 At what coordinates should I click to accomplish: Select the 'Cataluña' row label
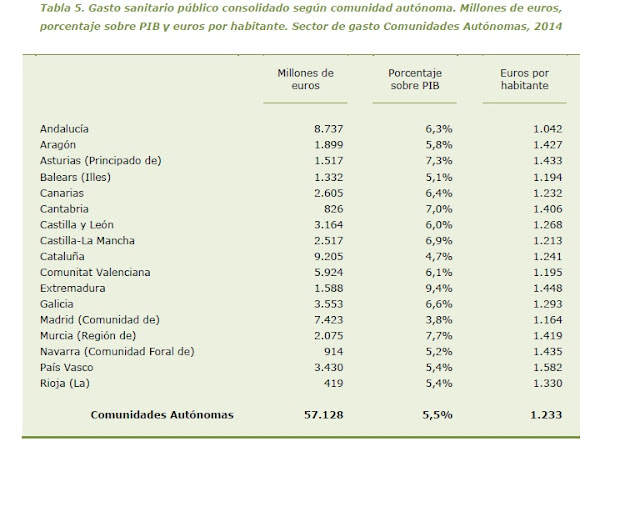62,257
